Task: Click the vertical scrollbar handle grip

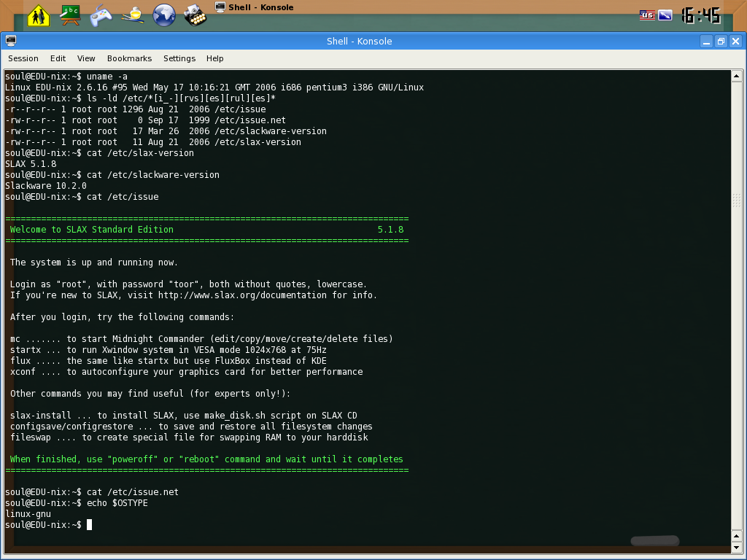Action: click(x=737, y=200)
